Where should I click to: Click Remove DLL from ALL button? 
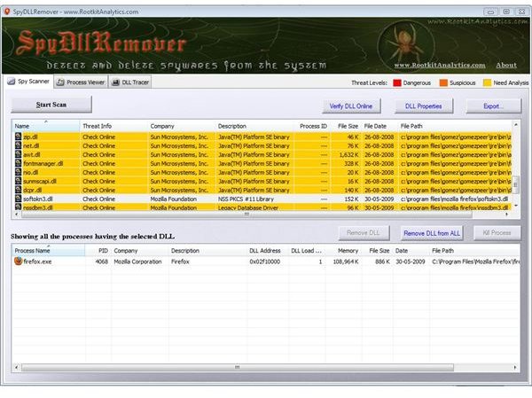point(432,233)
